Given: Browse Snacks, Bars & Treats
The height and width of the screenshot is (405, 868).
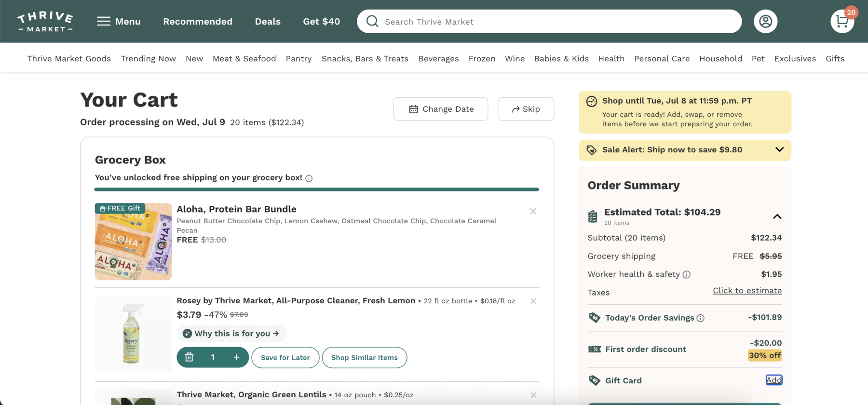Looking at the screenshot, I should (x=365, y=58).
